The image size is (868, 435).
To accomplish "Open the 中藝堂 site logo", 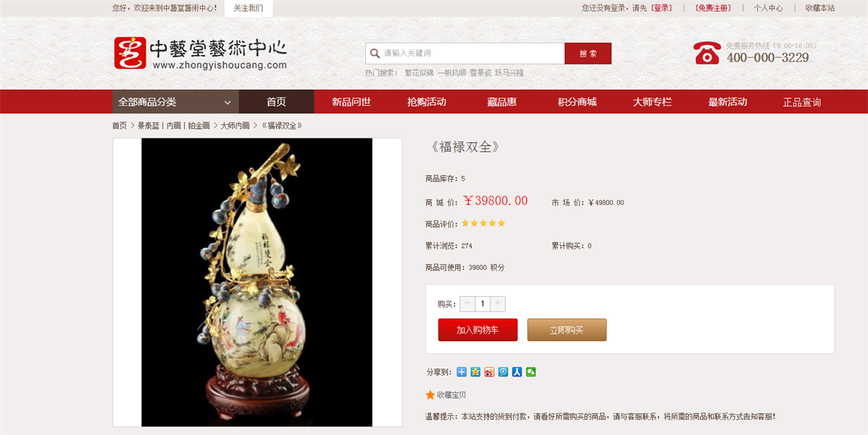I will (200, 53).
